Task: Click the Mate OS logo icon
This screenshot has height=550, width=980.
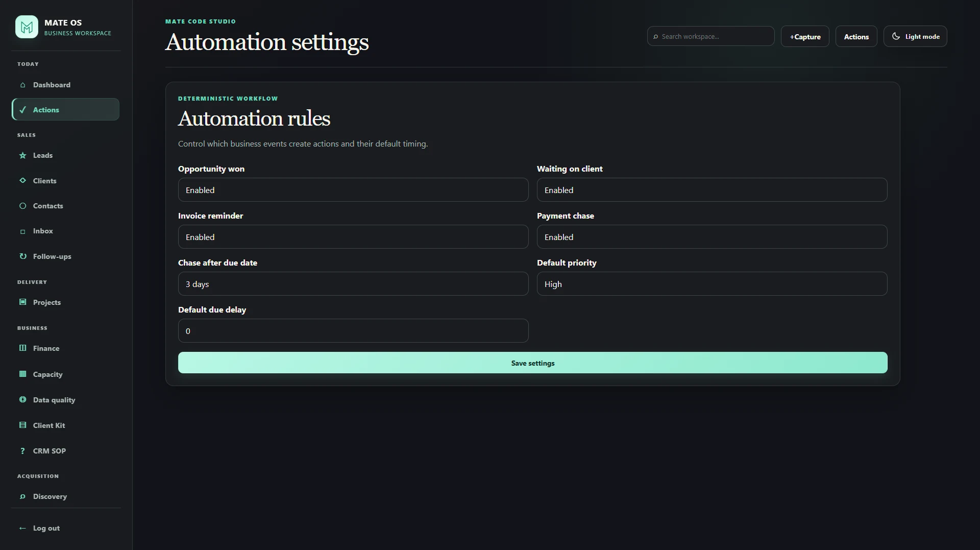Action: (27, 27)
